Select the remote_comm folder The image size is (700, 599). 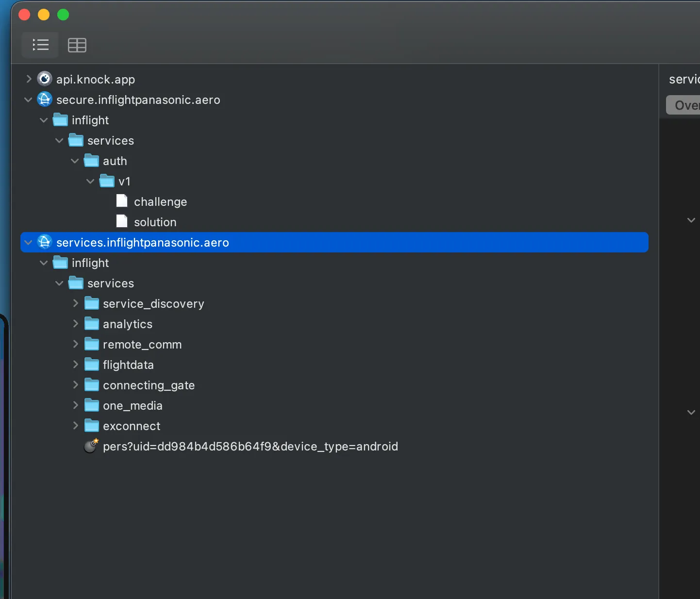142,345
